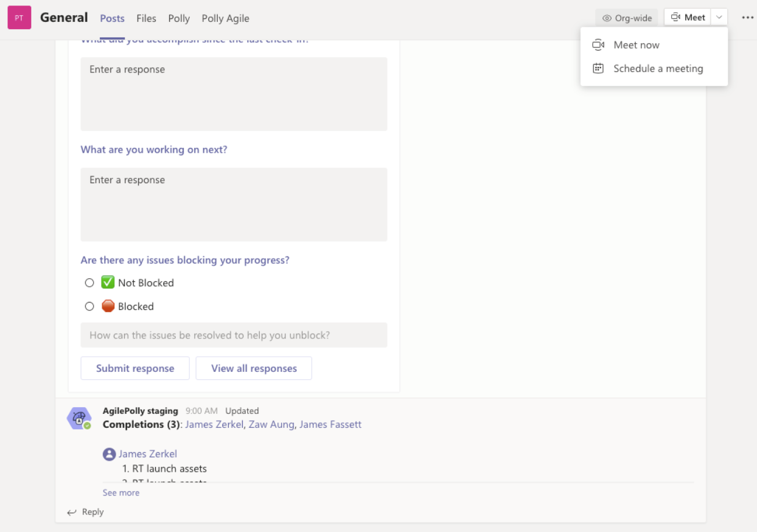Click the Schedule a meeting calendar icon

598,68
